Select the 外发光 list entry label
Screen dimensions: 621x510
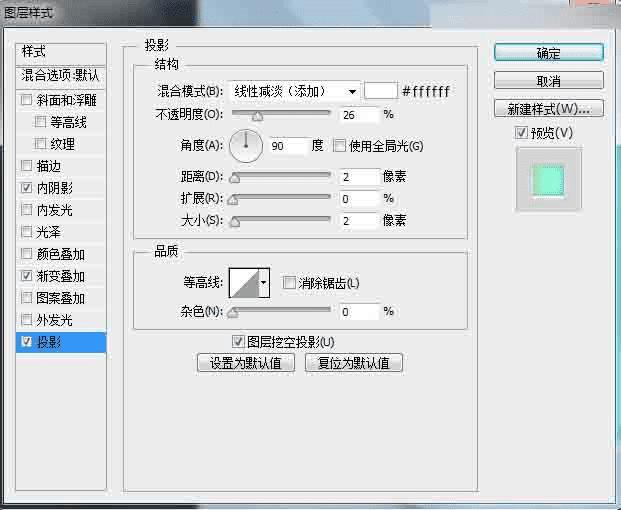tap(54, 320)
